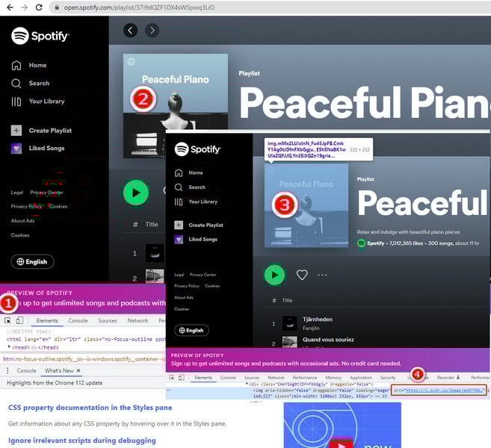Switch to Console tab in back DevTools
Image resolution: width=491 pixels, height=448 pixels.
point(78,320)
